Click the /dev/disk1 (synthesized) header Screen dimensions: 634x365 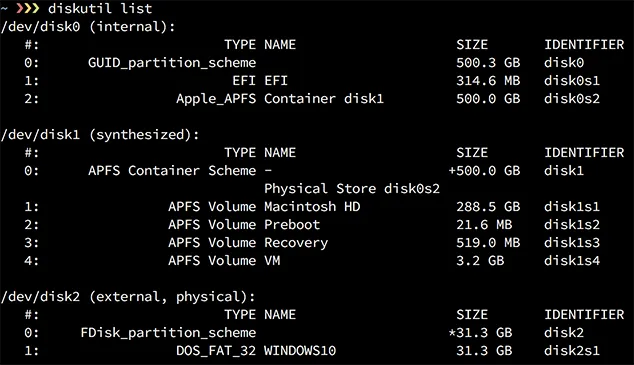click(x=100, y=135)
